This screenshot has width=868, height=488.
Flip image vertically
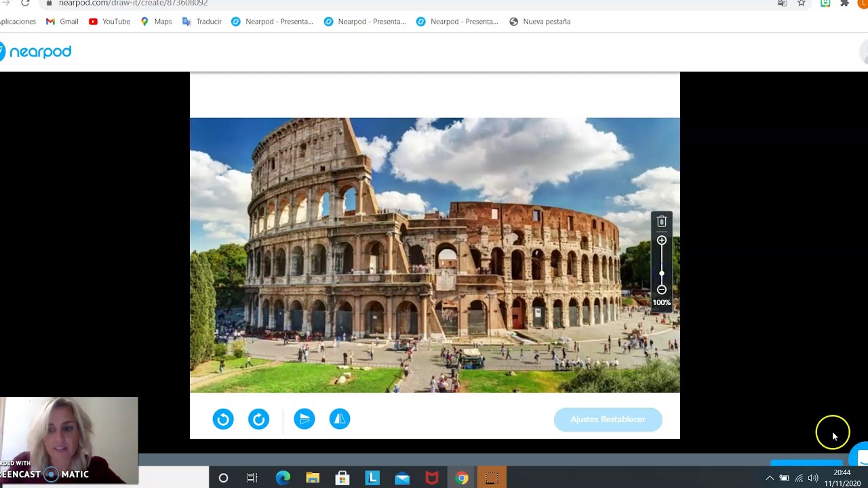tap(304, 419)
